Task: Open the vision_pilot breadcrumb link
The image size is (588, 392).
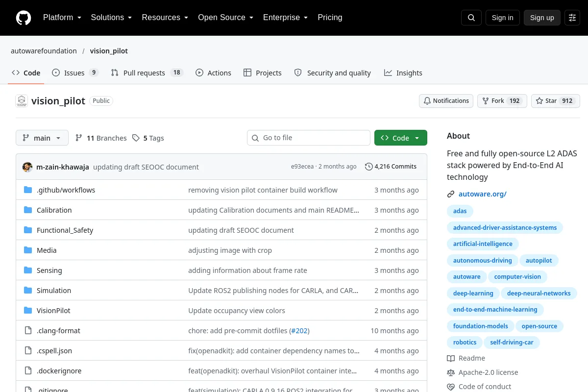Action: (109, 51)
